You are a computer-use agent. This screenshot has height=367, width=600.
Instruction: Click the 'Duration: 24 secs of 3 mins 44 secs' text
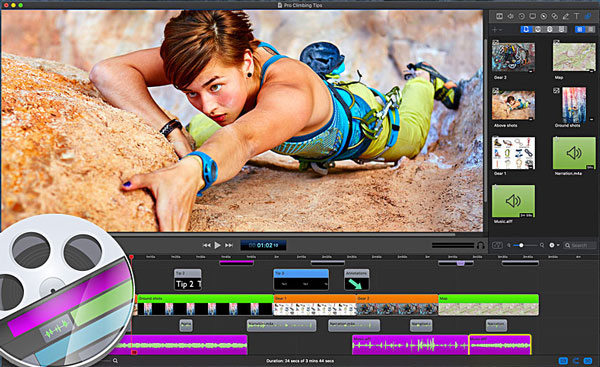click(x=300, y=360)
